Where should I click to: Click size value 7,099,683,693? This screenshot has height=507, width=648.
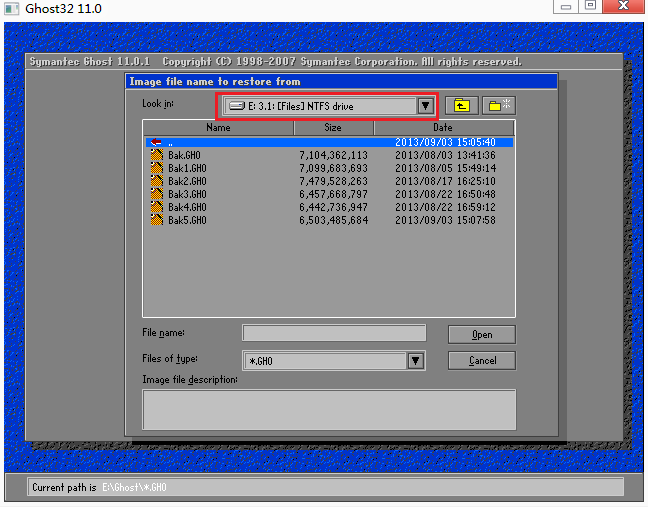(x=334, y=168)
